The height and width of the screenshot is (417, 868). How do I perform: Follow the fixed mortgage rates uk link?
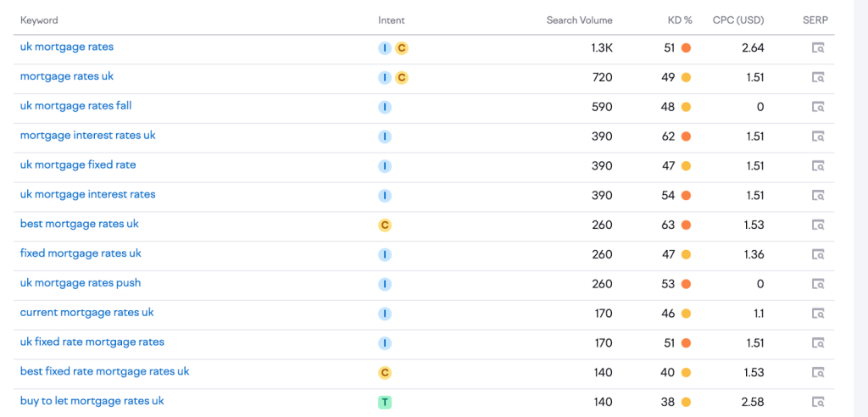click(x=81, y=253)
